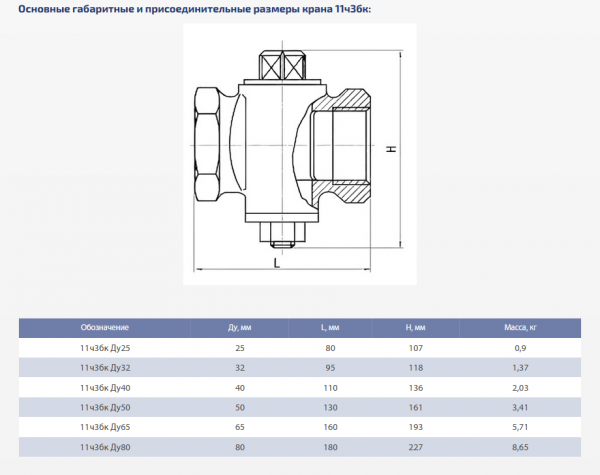This screenshot has width=600, height=475.
Task: Select the H, мм column header
Action: [x=416, y=327]
